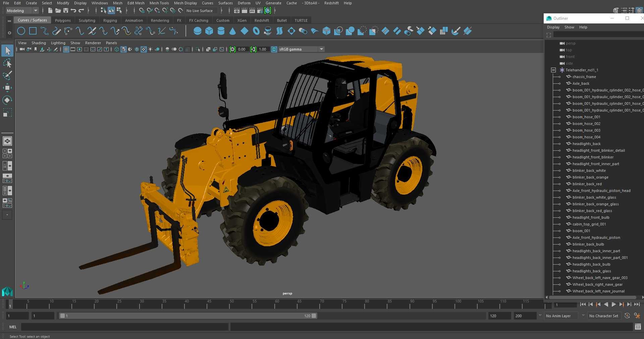Select the NURBS circle shelf icon
Viewport: 644px width, 339px height.
click(21, 31)
